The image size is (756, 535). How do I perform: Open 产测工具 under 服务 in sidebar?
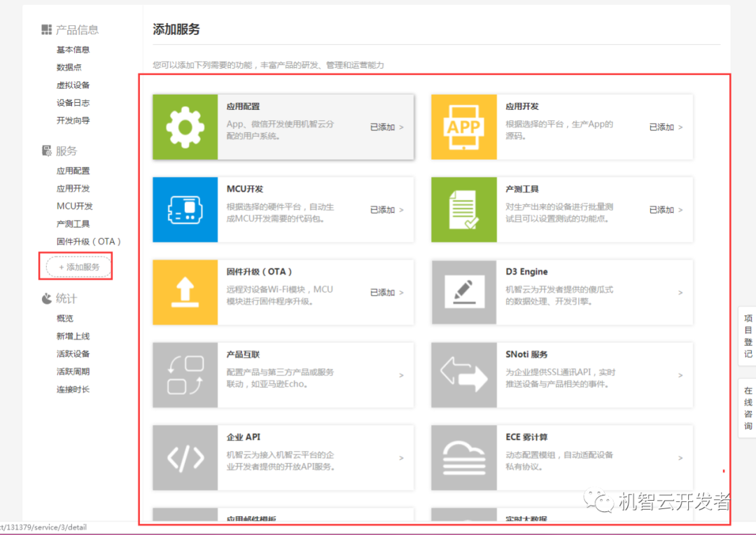coord(73,224)
